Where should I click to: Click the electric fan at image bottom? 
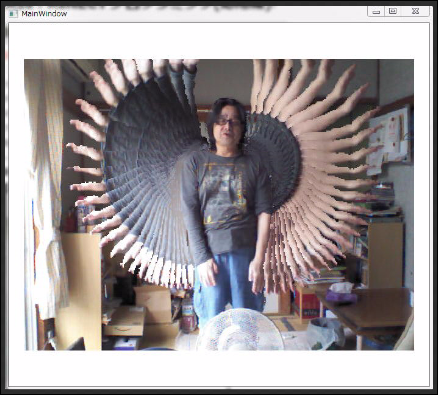click(240, 330)
